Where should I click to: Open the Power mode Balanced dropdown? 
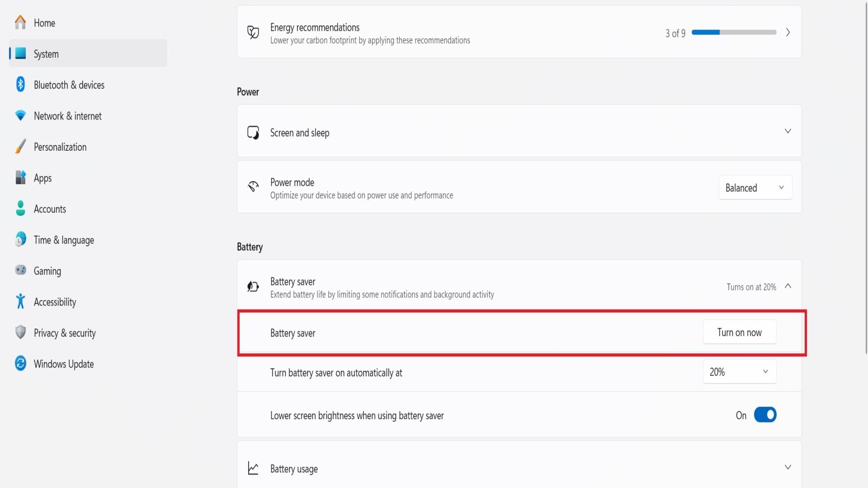(x=755, y=188)
